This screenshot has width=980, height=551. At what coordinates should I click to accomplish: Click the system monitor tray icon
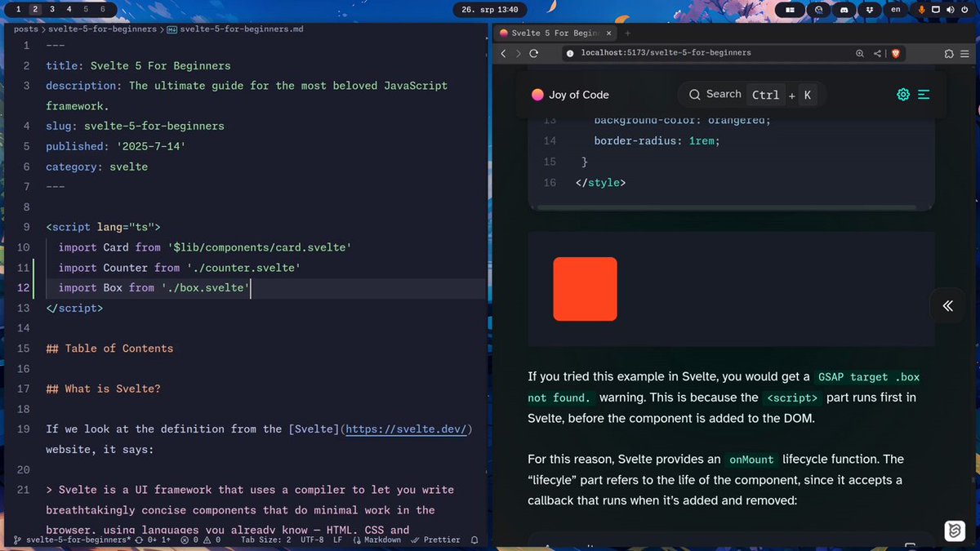click(819, 10)
